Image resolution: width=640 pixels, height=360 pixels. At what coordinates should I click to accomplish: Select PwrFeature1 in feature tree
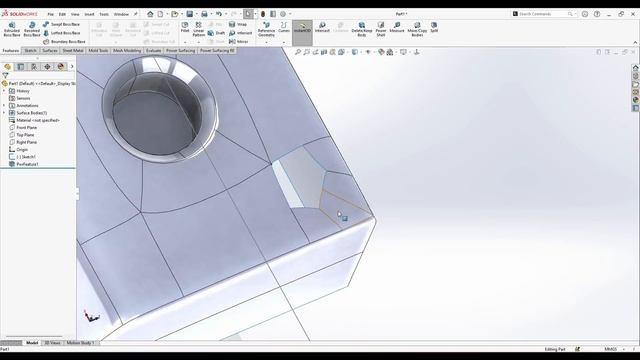tap(27, 164)
